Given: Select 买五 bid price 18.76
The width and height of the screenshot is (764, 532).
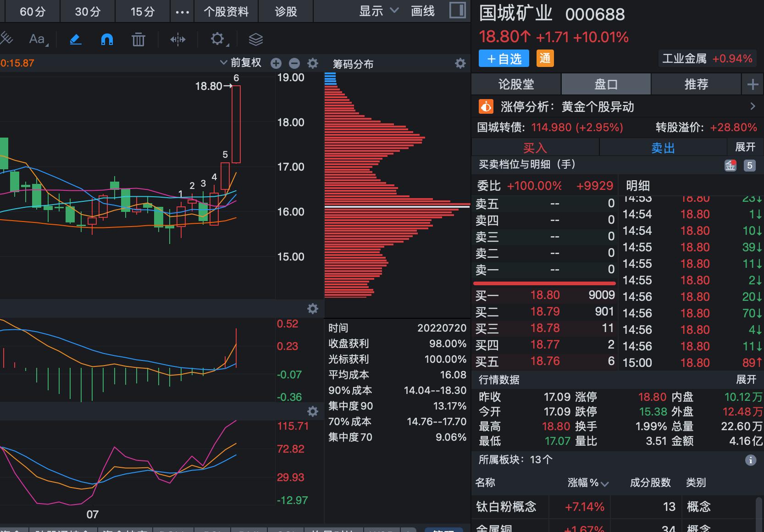Looking at the screenshot, I should pos(545,361).
